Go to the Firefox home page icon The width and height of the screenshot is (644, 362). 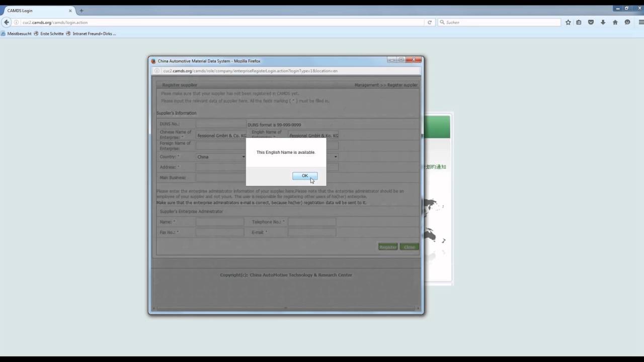pos(615,22)
